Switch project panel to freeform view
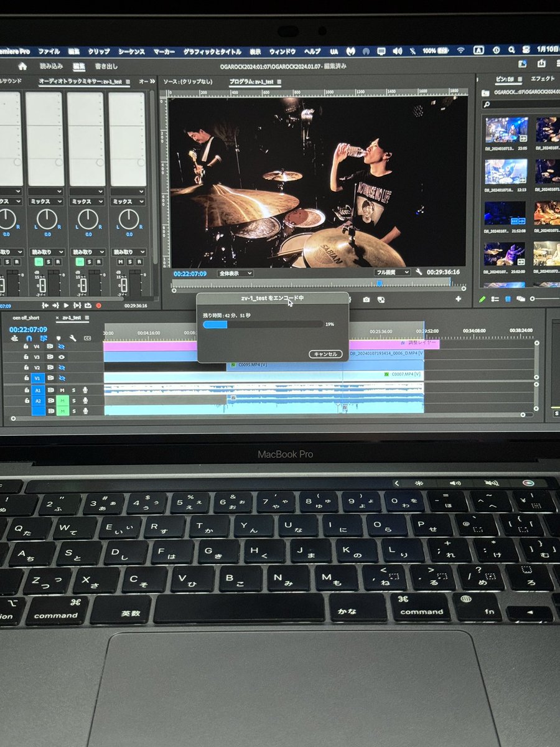Screen dimensions: 560x747 point(521,299)
